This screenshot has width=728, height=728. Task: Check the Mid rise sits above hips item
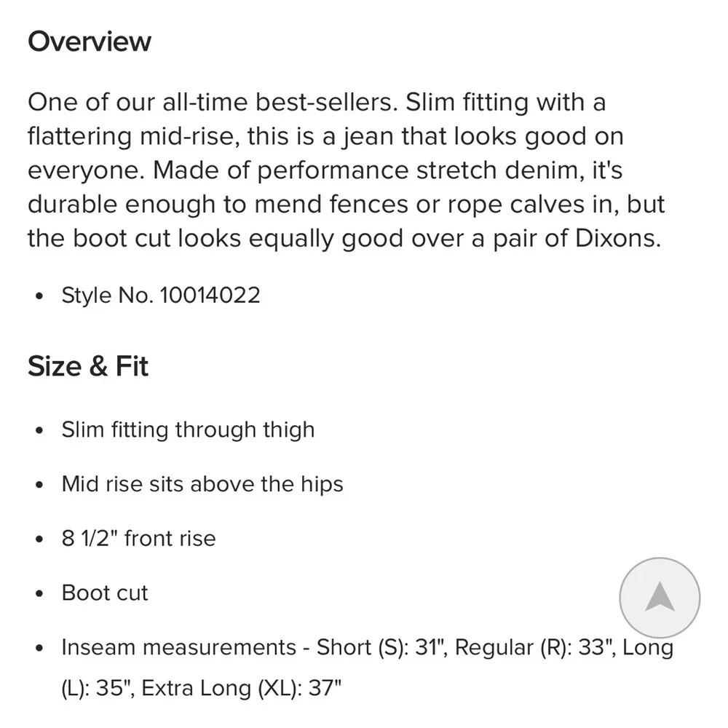(202, 484)
